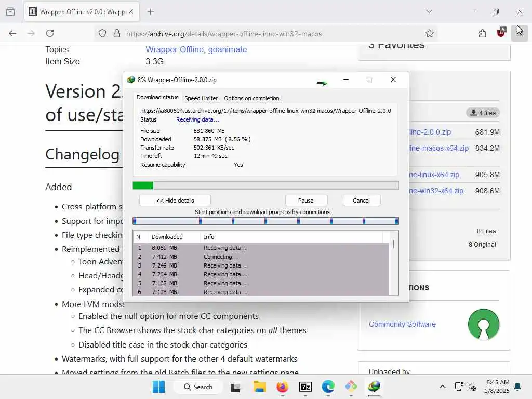Open the 8 Files link
This screenshot has height=399, width=532.
coord(486,231)
